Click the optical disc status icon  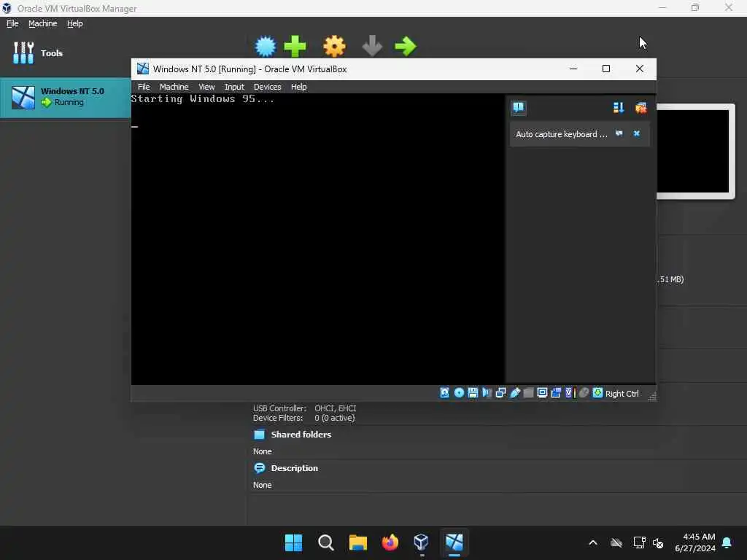click(x=459, y=393)
